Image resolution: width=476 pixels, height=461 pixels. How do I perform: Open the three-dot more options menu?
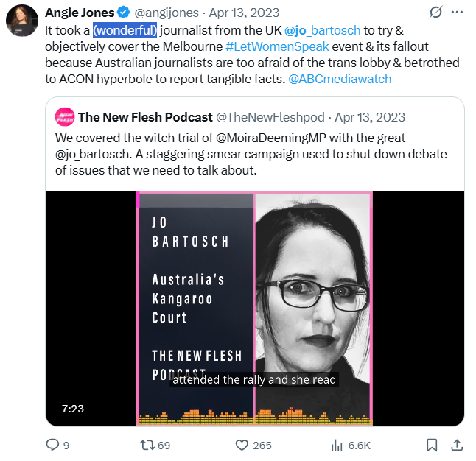coord(457,13)
